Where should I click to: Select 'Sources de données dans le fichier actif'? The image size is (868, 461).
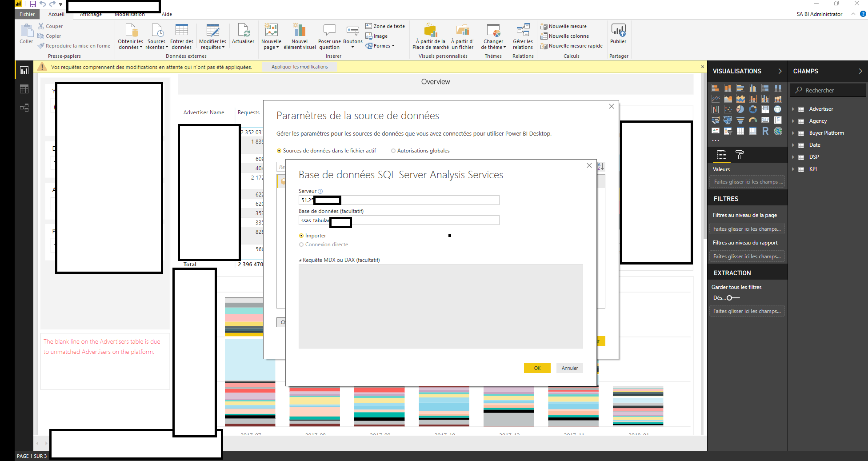point(326,151)
